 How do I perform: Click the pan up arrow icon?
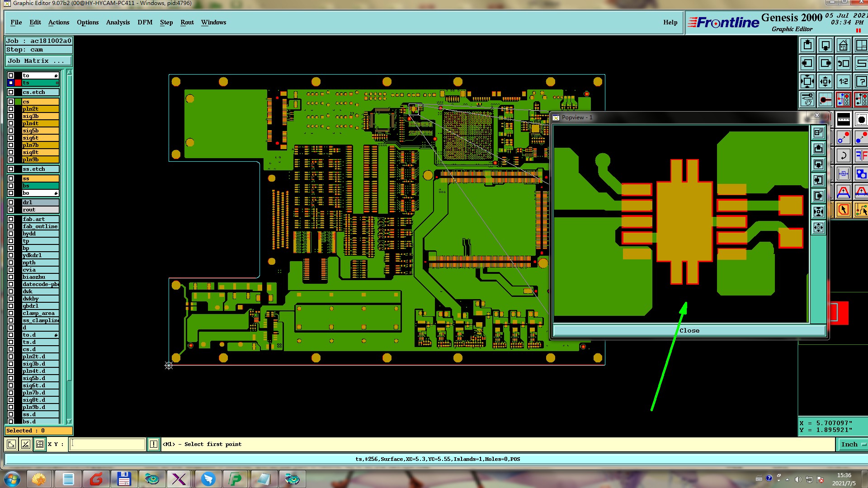coord(807,45)
